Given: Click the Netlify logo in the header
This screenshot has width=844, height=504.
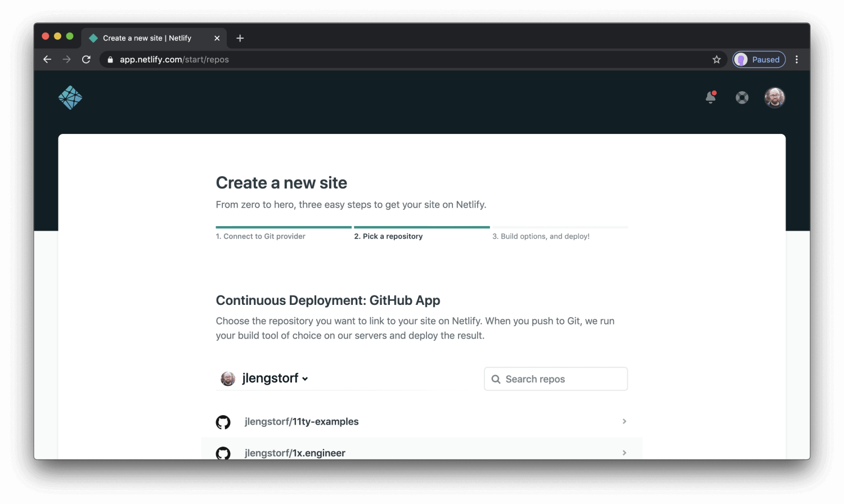Looking at the screenshot, I should pos(70,97).
